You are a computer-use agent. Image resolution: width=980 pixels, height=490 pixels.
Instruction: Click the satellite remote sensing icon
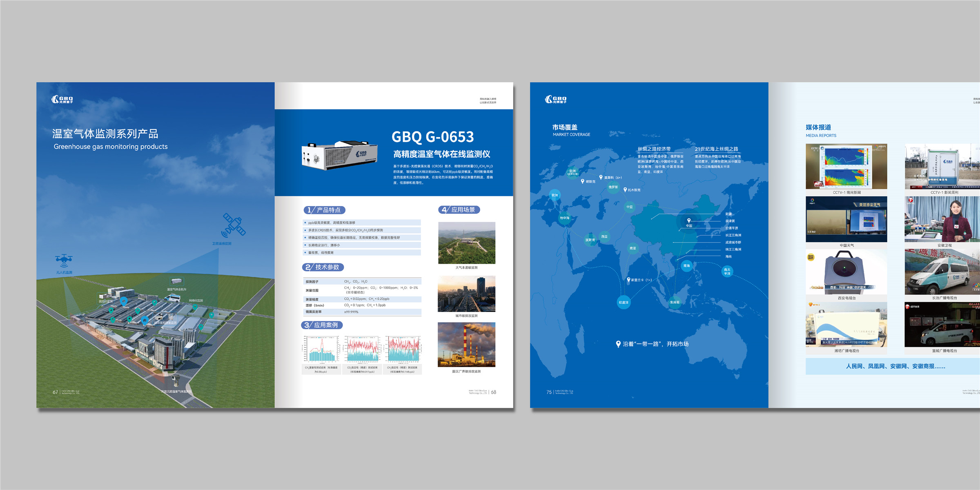click(234, 225)
